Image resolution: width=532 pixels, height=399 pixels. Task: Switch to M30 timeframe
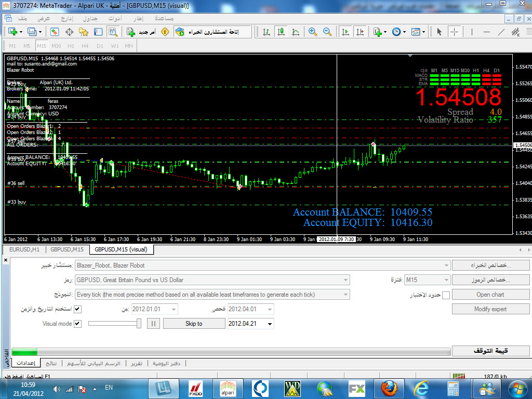pos(56,46)
